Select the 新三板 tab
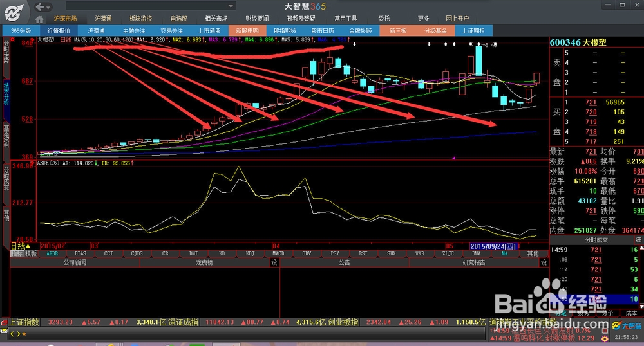This screenshot has height=346, width=644. [398, 31]
